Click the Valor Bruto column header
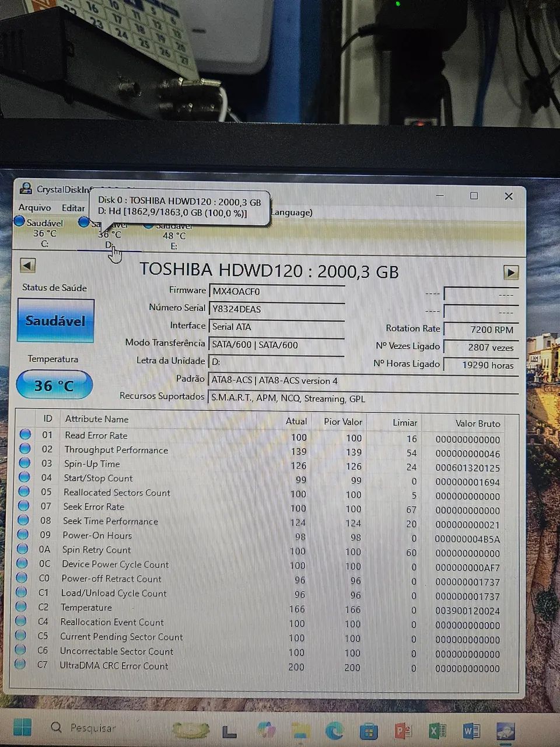Screen dimensions: 560x747 pos(477,424)
